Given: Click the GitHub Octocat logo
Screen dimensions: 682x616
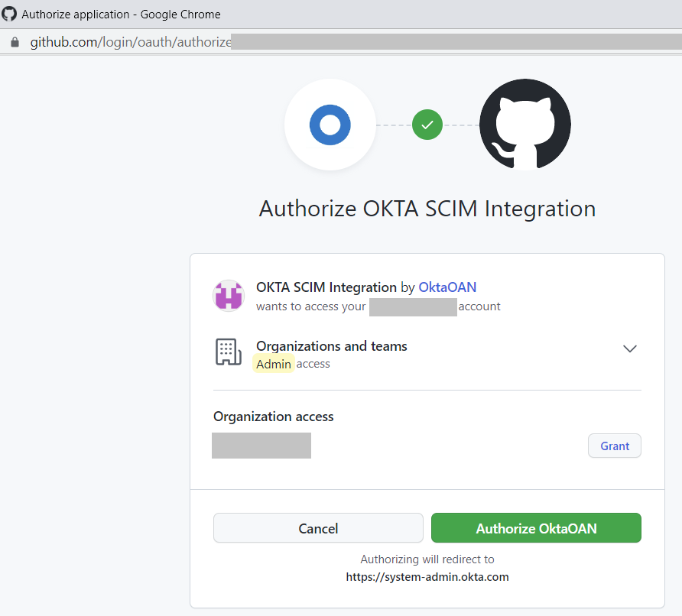Looking at the screenshot, I should [x=524, y=125].
